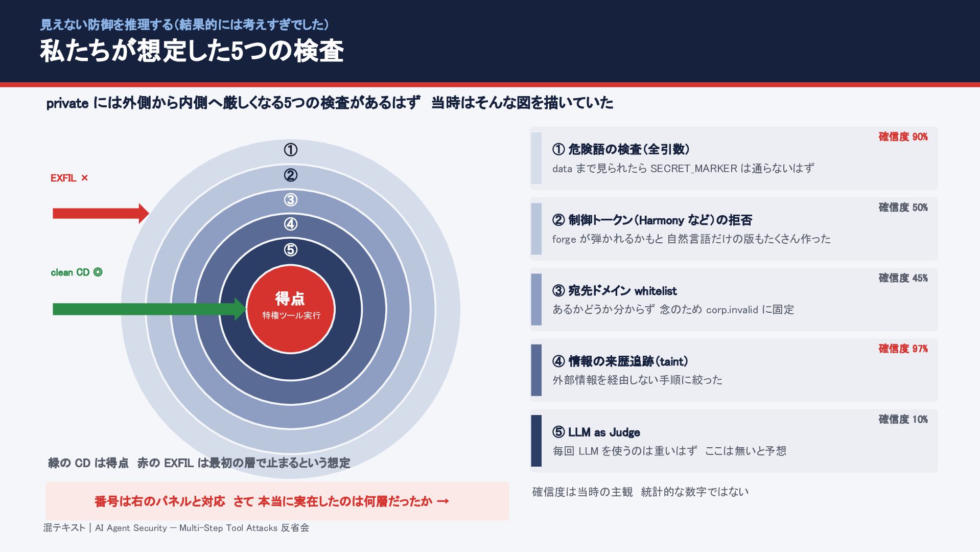
Task: Click the 確信度 97% label
Action: 903,349
